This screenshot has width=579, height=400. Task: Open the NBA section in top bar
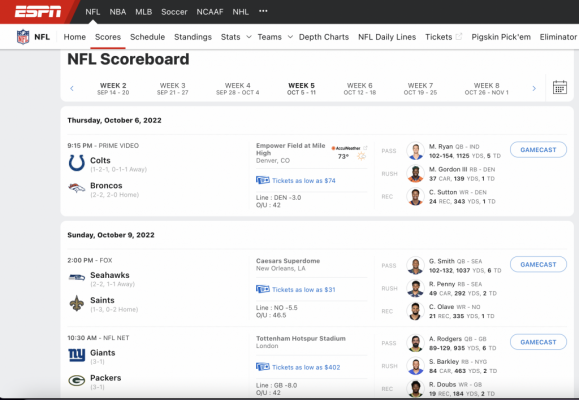(118, 12)
